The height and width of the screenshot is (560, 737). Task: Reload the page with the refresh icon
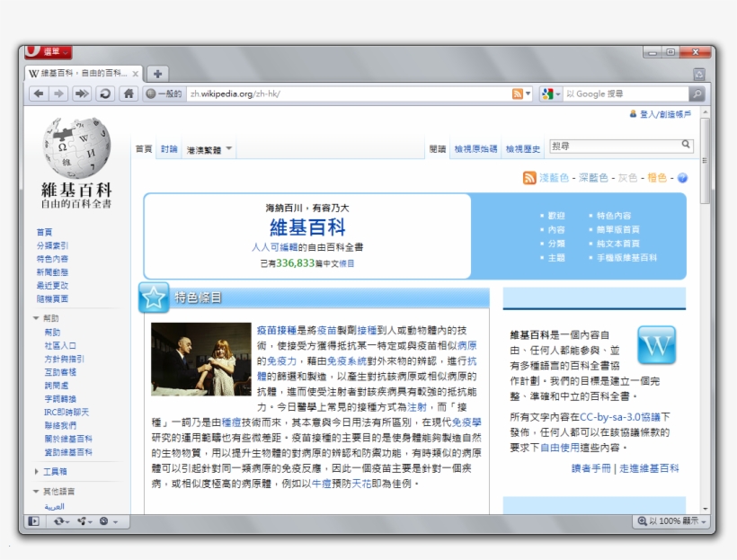105,93
